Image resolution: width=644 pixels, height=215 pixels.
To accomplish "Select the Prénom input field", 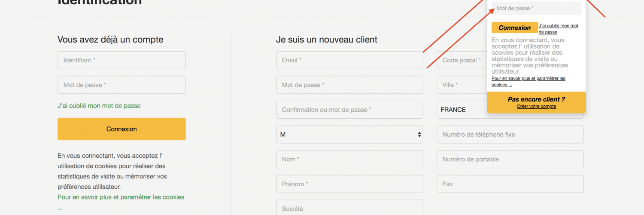I will coord(349,184).
